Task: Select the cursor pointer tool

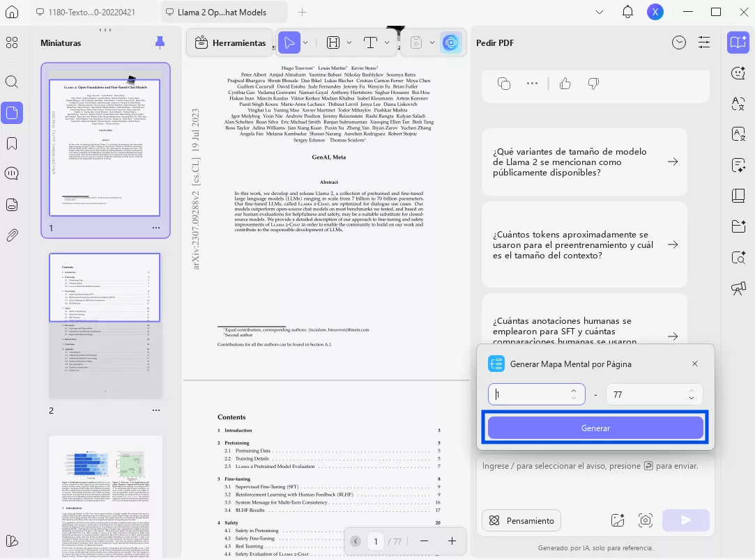Action: 289,42
